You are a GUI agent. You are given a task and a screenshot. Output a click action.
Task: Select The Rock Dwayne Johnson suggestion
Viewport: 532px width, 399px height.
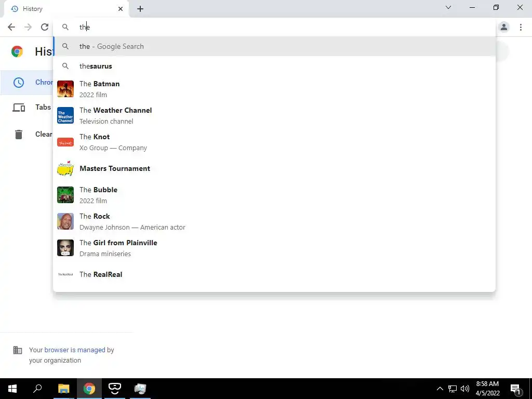point(274,221)
